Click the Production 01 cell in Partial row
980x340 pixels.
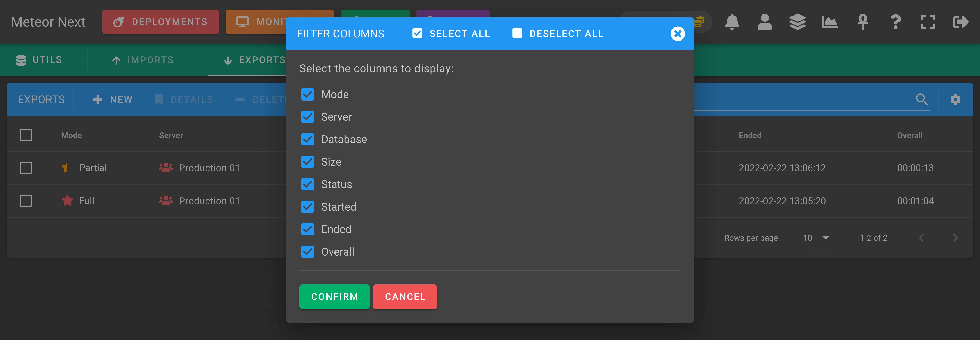(x=209, y=168)
